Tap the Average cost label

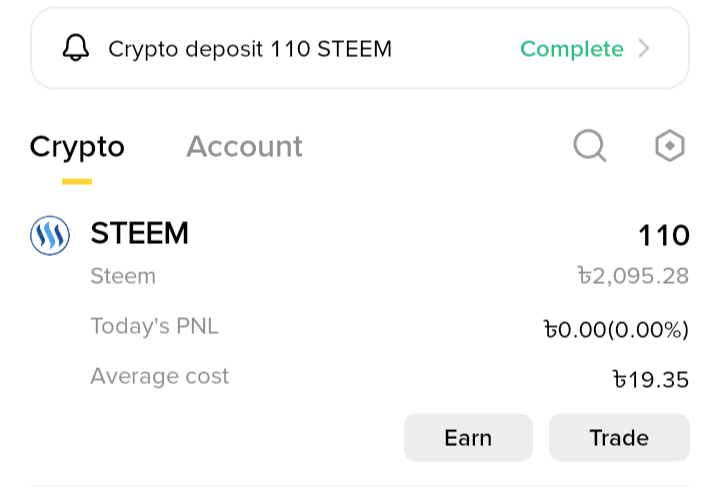[159, 376]
